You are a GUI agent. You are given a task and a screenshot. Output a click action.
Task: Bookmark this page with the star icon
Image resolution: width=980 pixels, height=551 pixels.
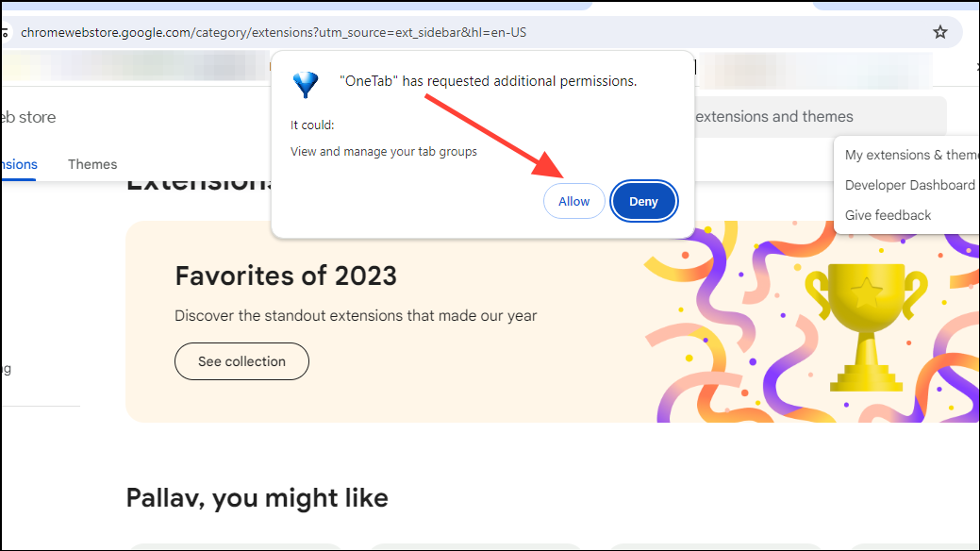[x=940, y=32]
